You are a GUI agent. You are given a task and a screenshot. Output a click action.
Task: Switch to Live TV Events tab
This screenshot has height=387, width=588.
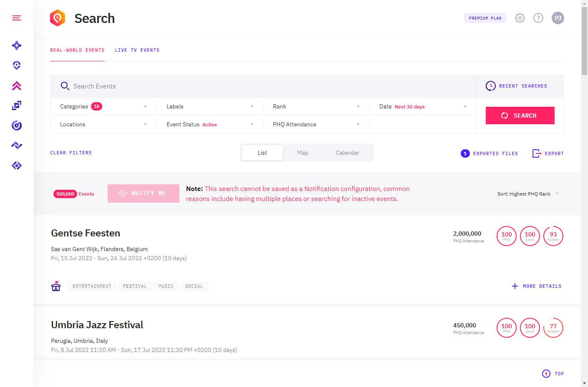tap(137, 50)
